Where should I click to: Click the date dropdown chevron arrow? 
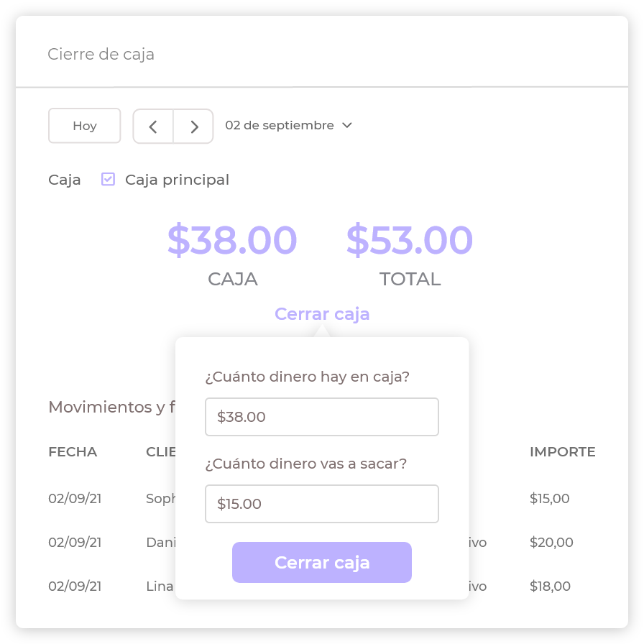pos(347,126)
